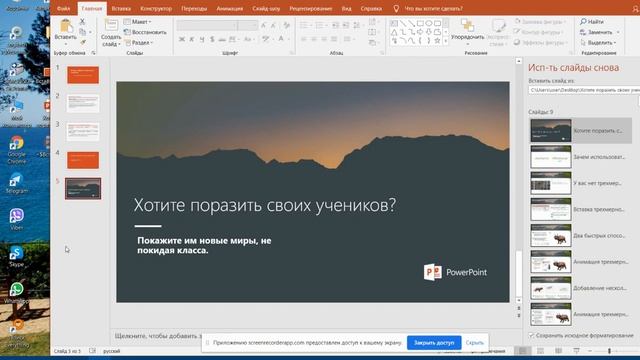640x360 pixels.
Task: Open Google Chrome from the desktop
Action: pyautogui.click(x=17, y=149)
